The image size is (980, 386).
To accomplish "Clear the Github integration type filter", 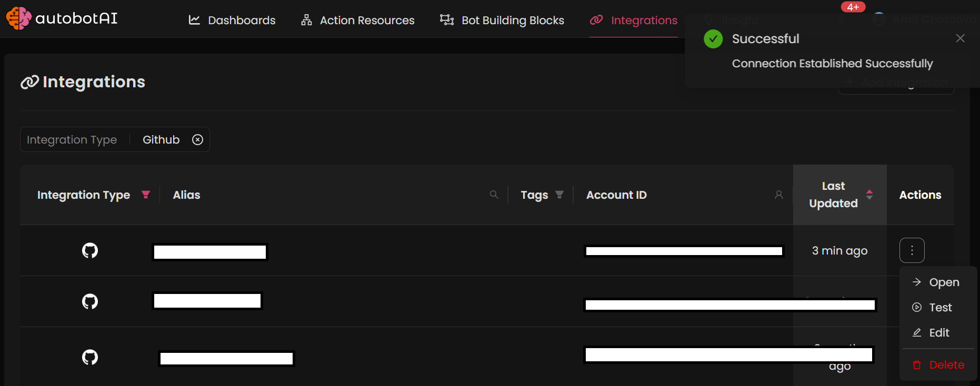I will click(197, 139).
